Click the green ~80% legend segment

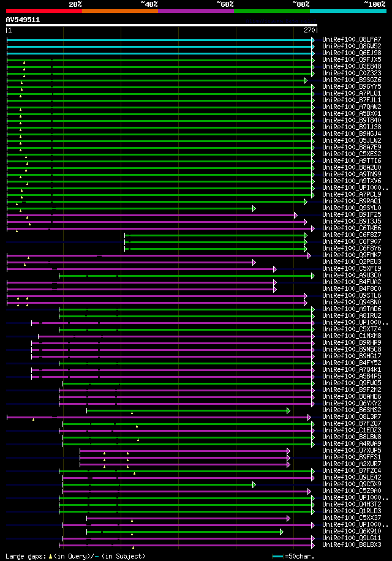pos(272,11)
